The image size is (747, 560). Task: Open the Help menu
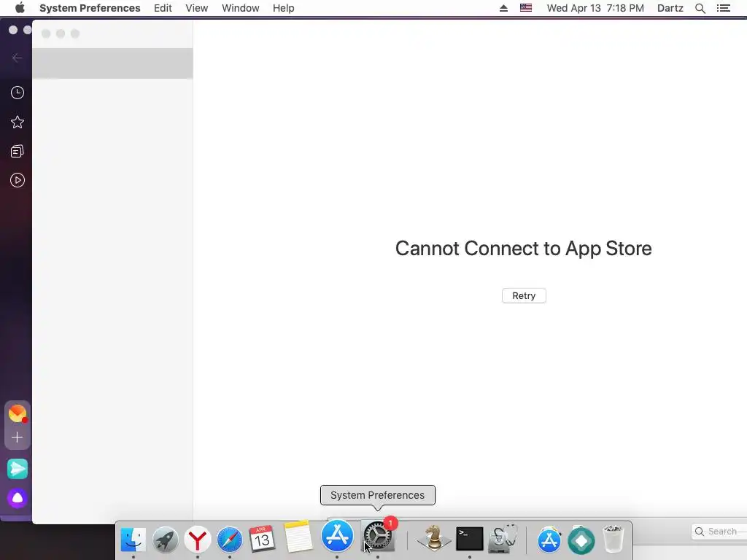click(x=284, y=8)
